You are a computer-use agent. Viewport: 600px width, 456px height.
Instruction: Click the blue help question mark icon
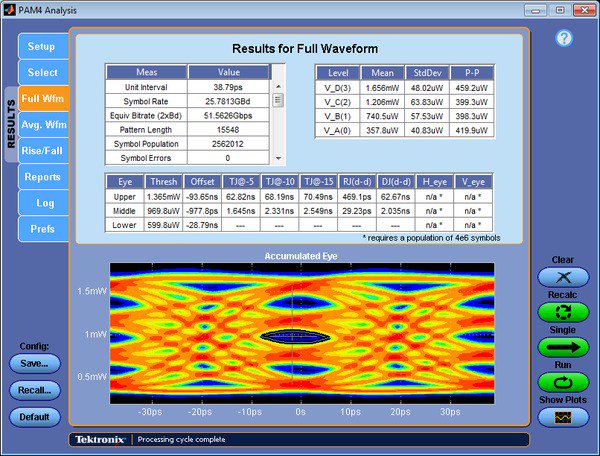[x=563, y=38]
